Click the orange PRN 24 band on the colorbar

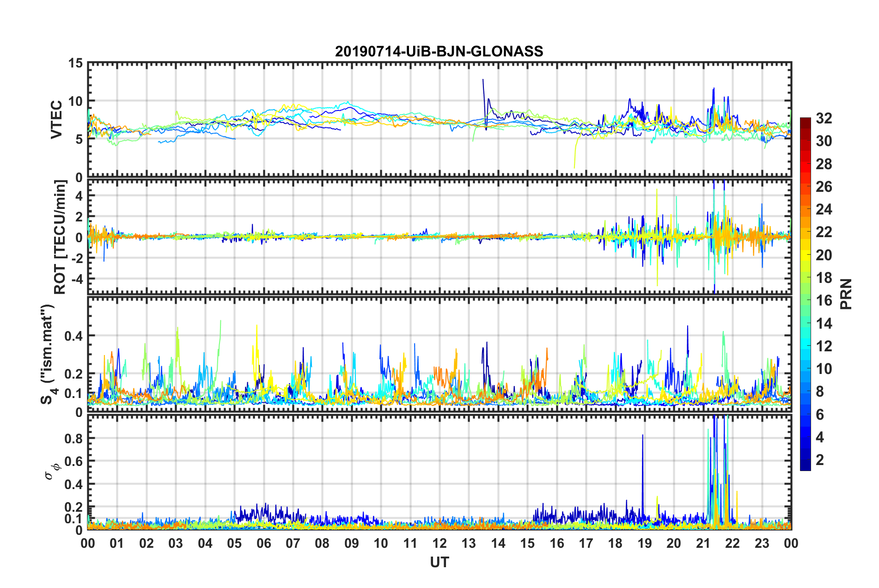pyautogui.click(x=805, y=211)
